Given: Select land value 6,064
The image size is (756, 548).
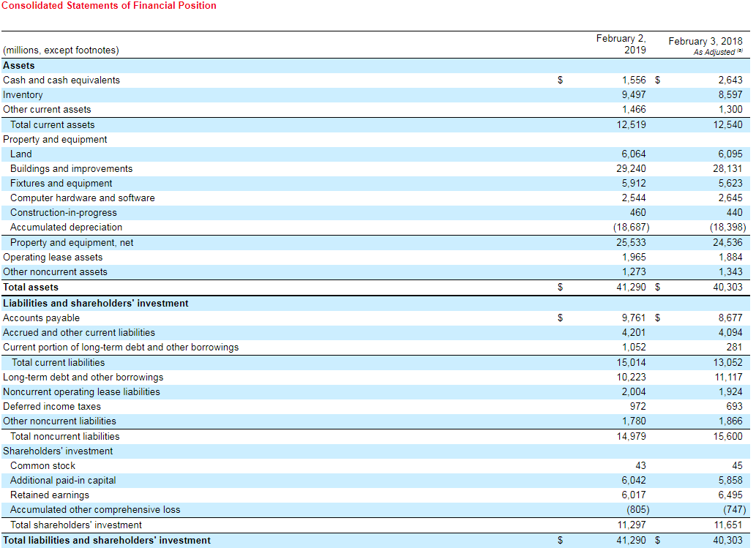Looking at the screenshot, I should click(634, 154).
